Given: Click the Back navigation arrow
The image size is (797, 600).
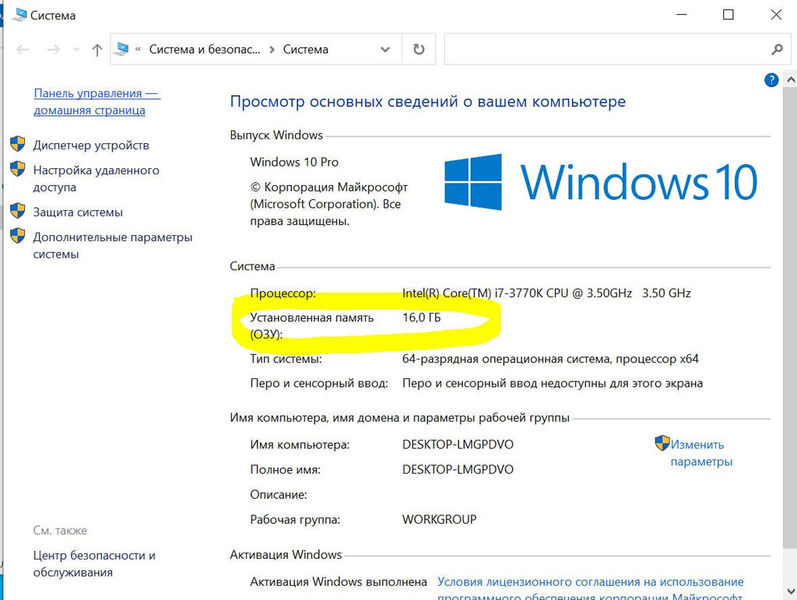Looking at the screenshot, I should click(x=23, y=50).
